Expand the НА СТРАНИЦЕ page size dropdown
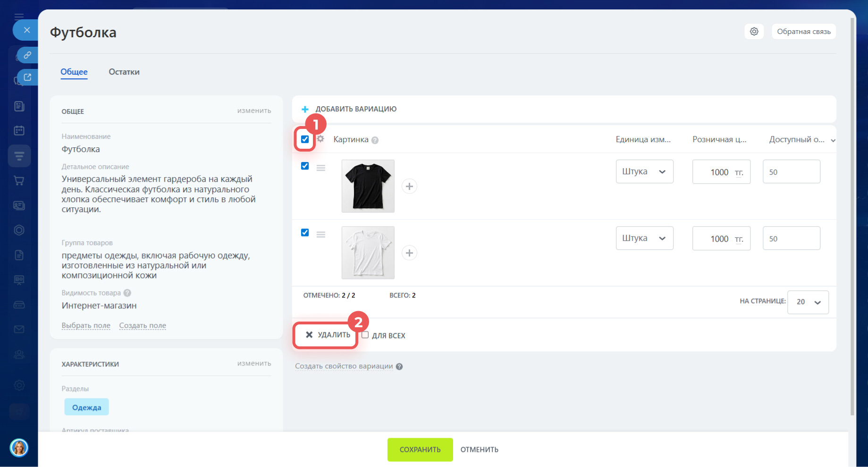 pos(808,302)
